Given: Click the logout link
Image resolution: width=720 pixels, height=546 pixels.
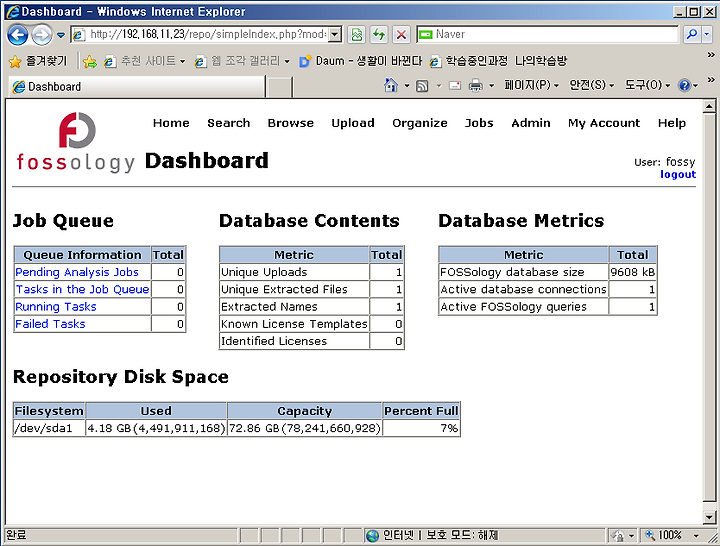Looking at the screenshot, I should tap(678, 174).
